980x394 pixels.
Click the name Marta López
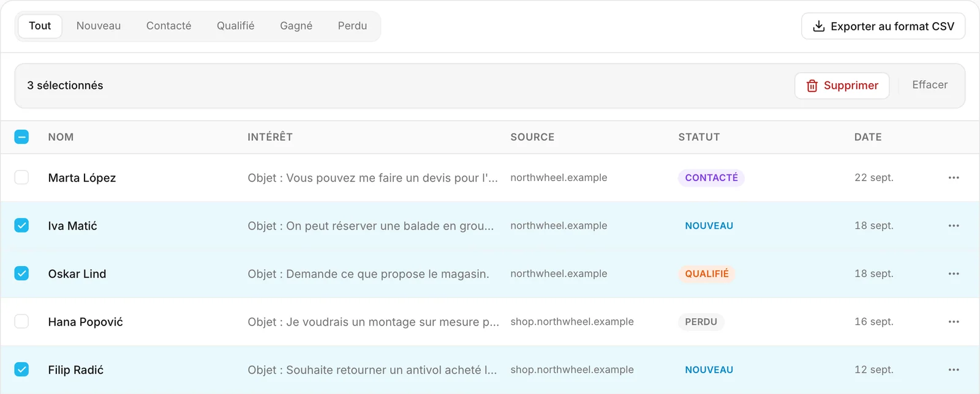[x=82, y=178]
